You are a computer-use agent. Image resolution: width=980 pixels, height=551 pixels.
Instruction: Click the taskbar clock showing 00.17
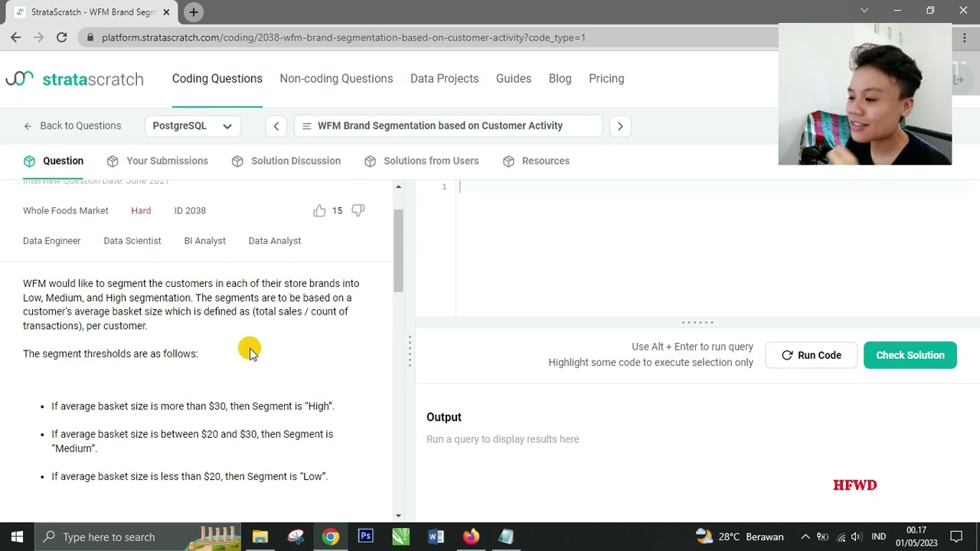coord(916,536)
